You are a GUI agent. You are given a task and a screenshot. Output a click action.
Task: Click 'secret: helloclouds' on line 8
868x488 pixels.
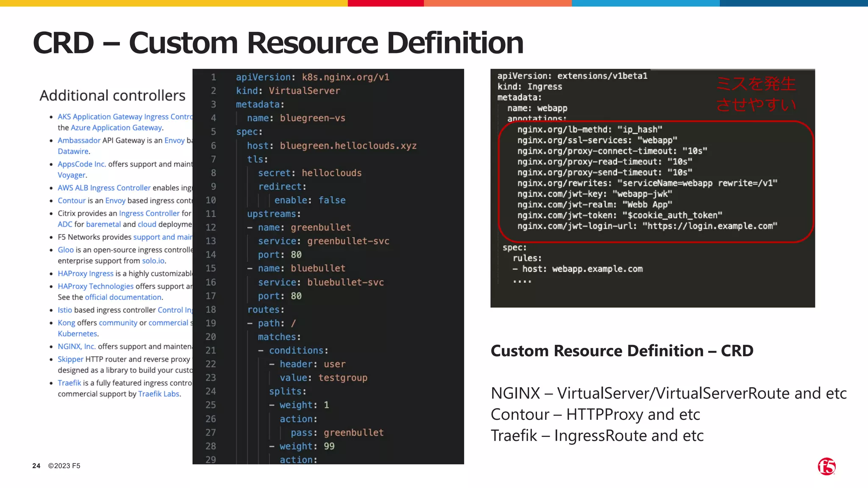pos(310,173)
